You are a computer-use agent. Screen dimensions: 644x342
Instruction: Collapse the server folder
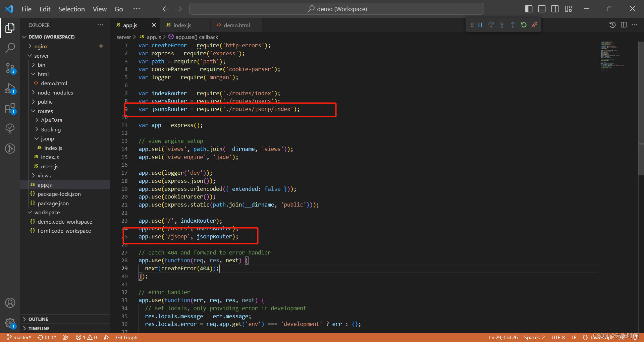coord(65,56)
